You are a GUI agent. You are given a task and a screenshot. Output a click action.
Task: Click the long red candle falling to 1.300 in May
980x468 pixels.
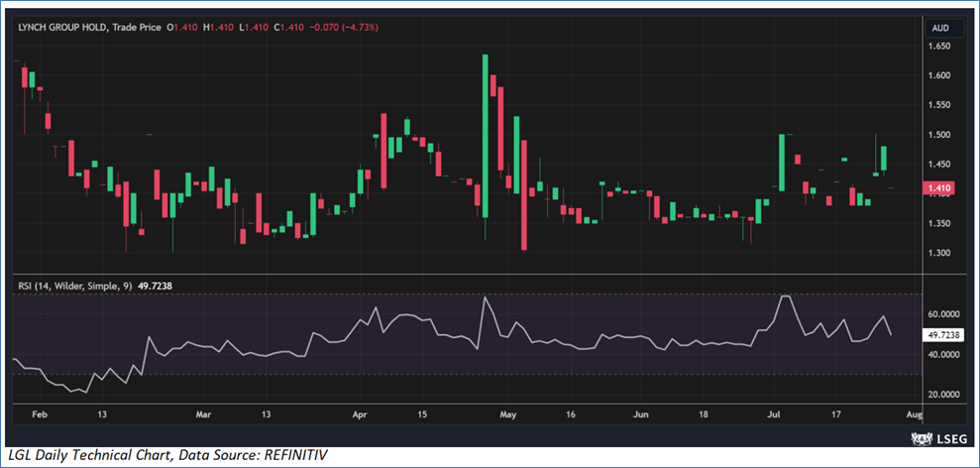[524, 195]
